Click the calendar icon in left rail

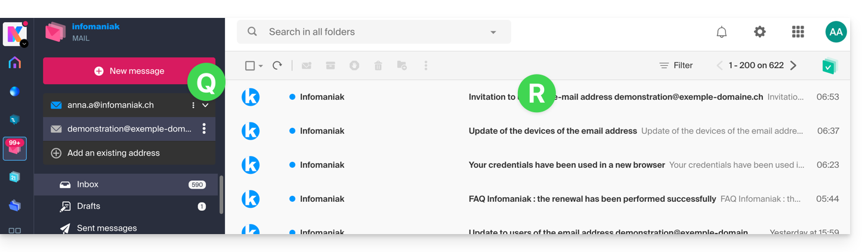click(x=15, y=177)
